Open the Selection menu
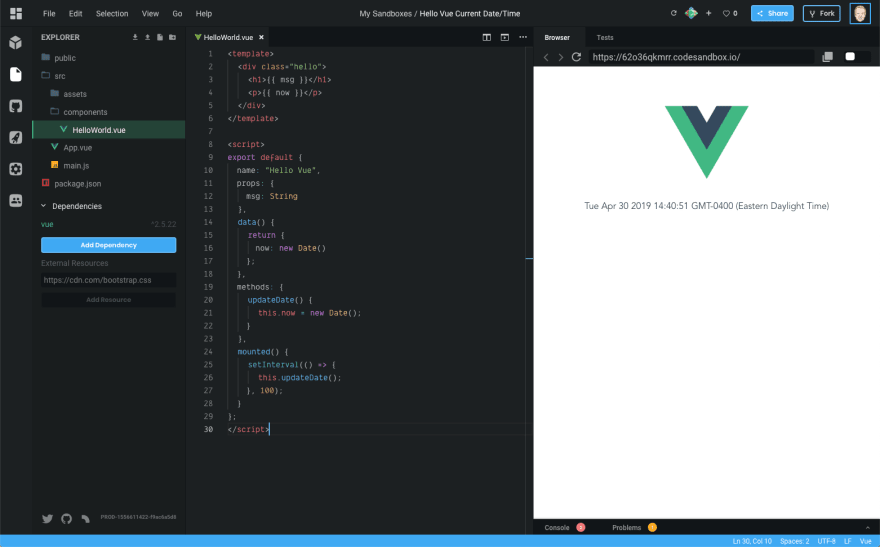The image size is (880, 547). (112, 13)
